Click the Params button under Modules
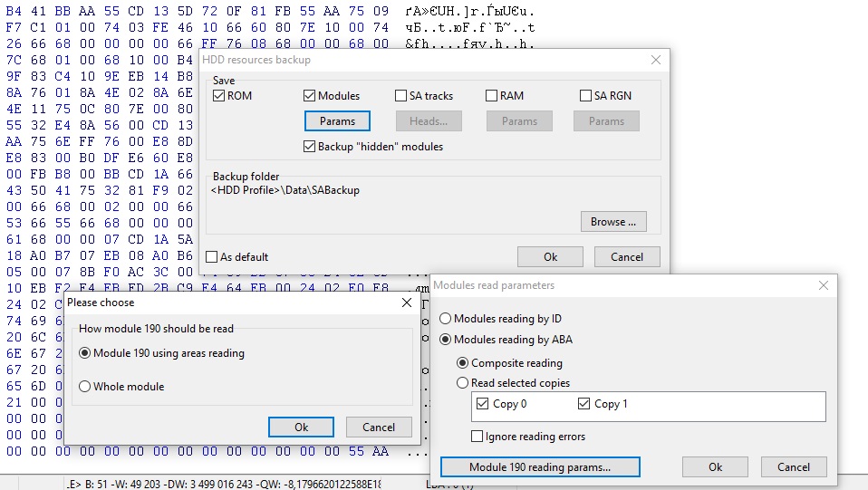The height and width of the screenshot is (490, 868). coord(337,121)
